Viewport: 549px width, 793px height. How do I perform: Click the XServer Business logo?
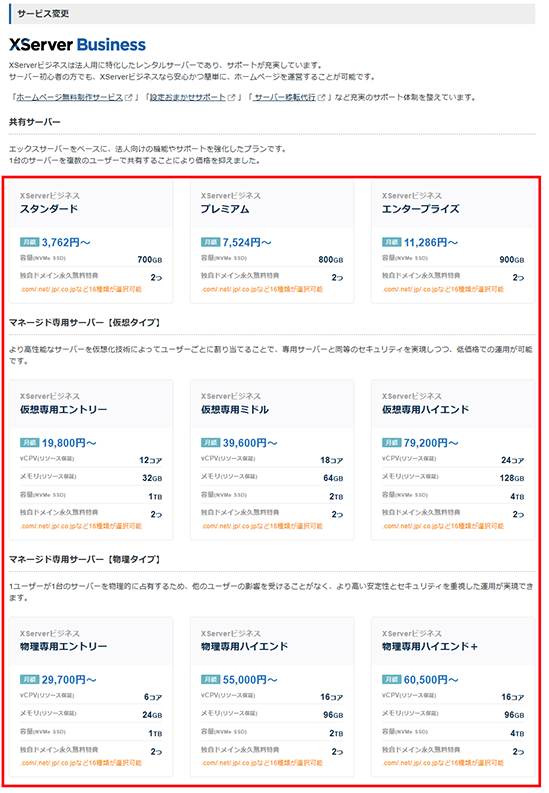click(77, 45)
